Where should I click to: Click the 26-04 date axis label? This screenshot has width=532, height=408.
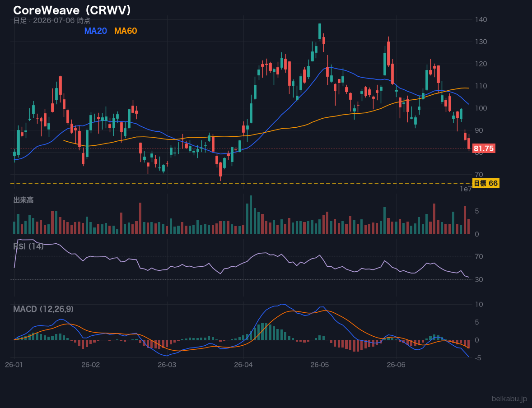coord(243,365)
